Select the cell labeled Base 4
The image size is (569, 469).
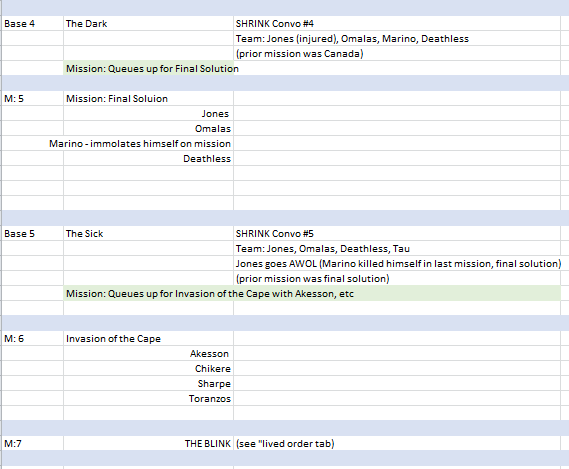(x=33, y=24)
